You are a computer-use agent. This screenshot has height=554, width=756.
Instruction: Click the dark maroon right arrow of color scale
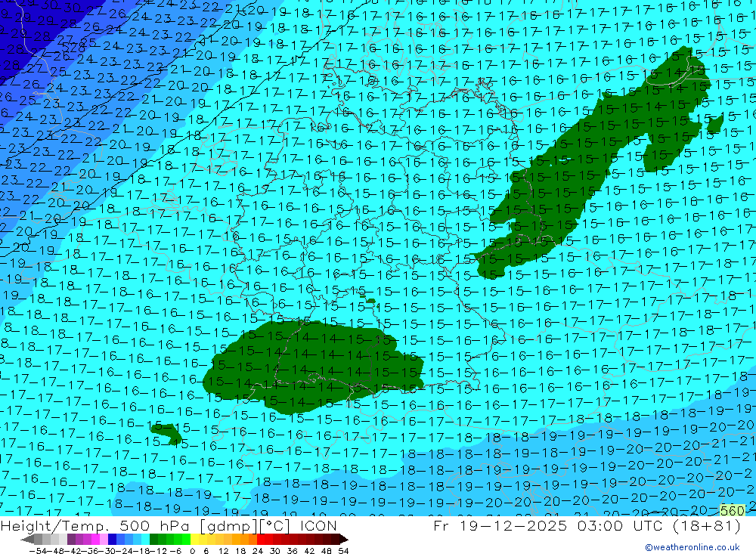pyautogui.click(x=344, y=540)
